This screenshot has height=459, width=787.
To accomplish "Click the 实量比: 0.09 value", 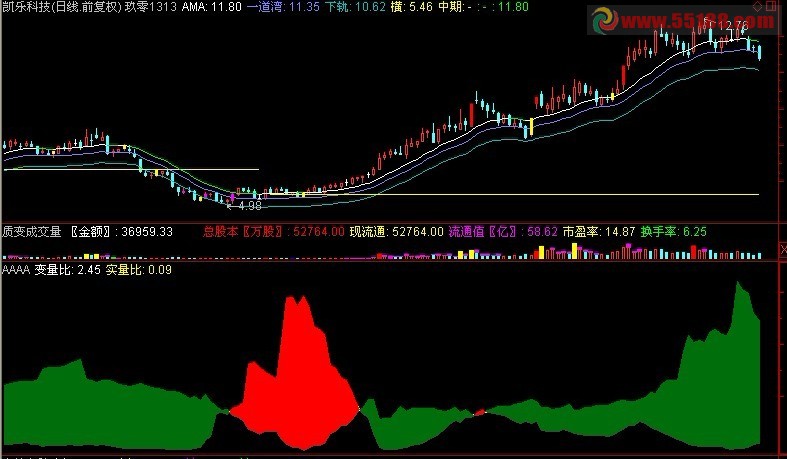I will pyautogui.click(x=139, y=270).
